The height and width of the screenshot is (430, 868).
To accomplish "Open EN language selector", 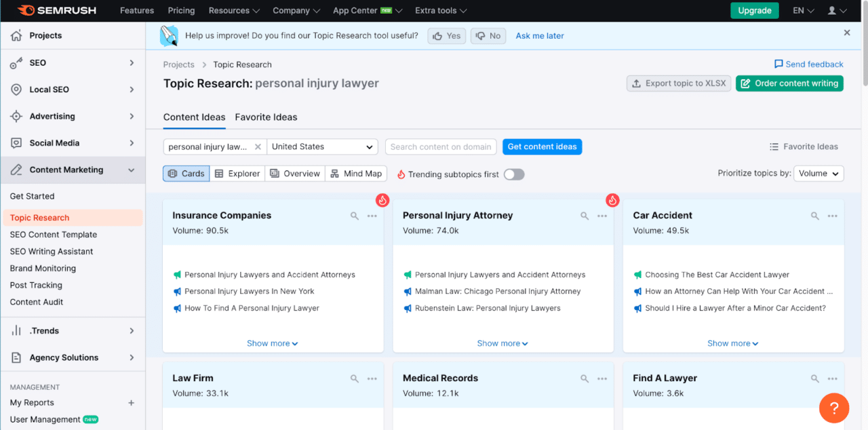I will [804, 10].
